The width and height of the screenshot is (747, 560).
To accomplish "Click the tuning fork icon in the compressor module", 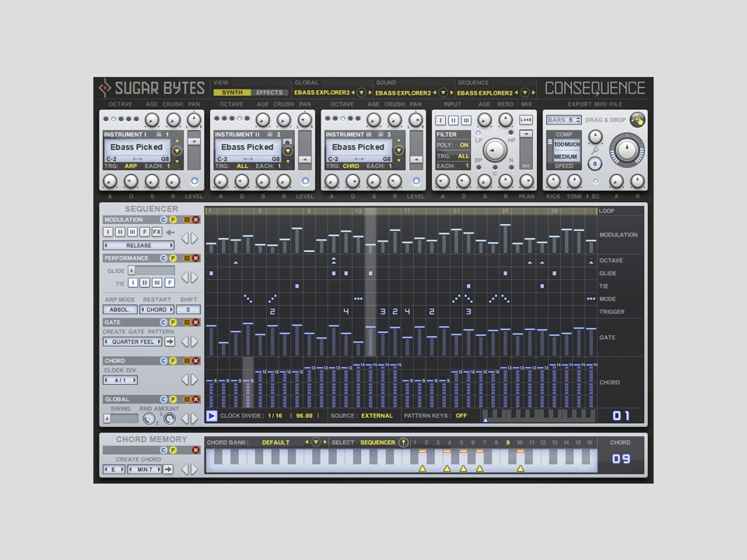I will point(595,150).
